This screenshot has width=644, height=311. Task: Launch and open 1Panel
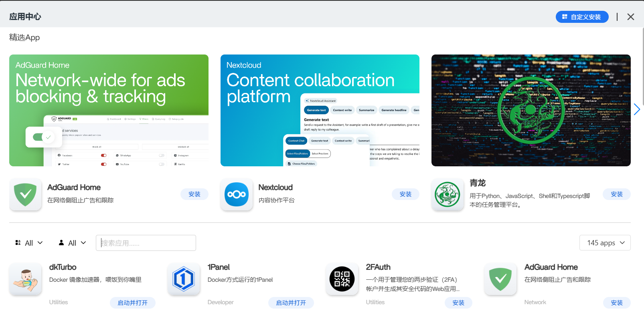[291, 303]
